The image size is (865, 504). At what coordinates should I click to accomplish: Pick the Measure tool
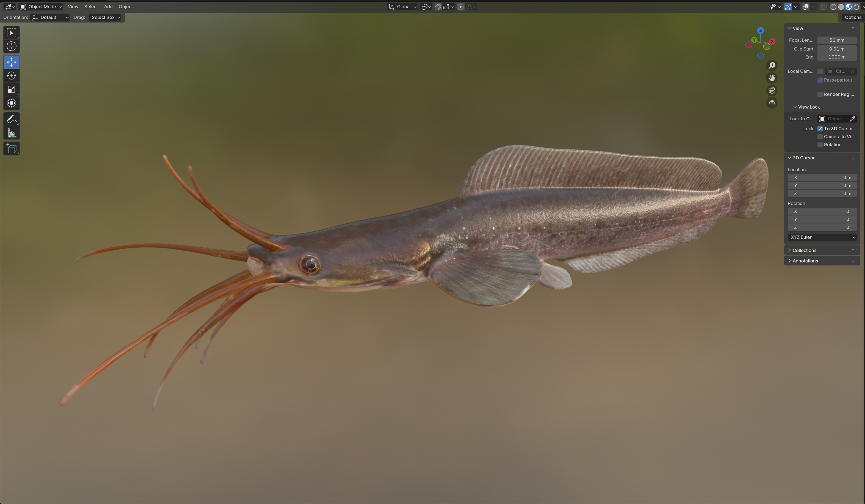(x=11, y=133)
